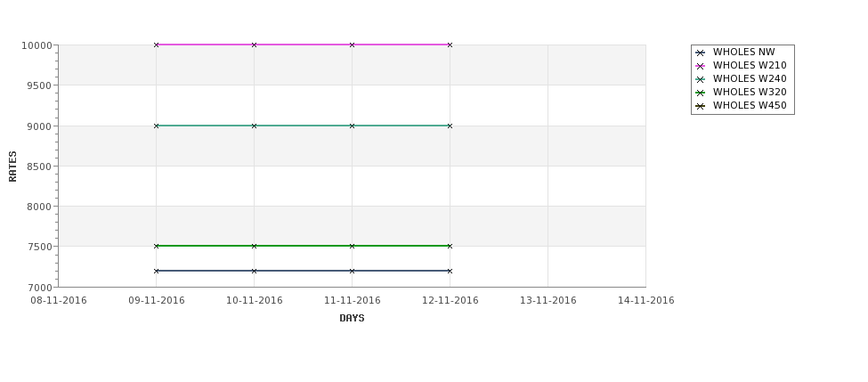Click the WHOLES W210 legend marker icon
Viewport: 868px width, 382px height.
tap(700, 66)
